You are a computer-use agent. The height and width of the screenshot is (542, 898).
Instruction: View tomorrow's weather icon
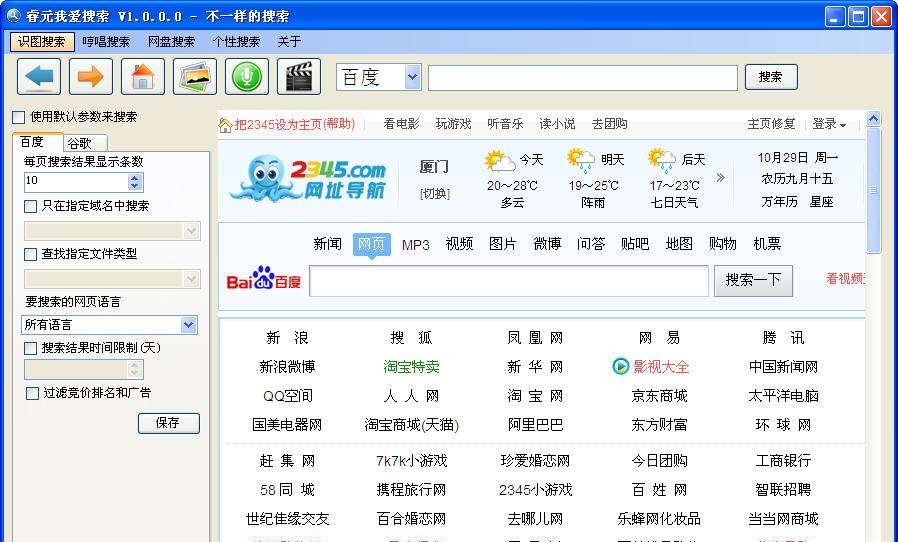tap(581, 160)
